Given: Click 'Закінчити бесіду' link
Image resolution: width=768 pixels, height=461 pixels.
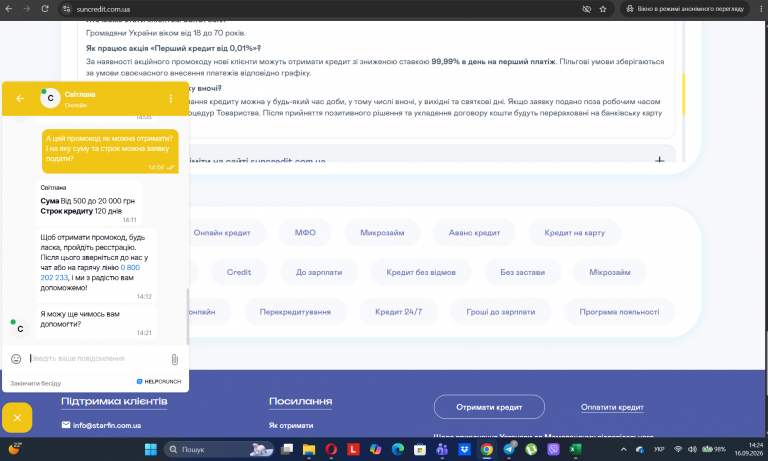Looking at the screenshot, I should 36,383.
